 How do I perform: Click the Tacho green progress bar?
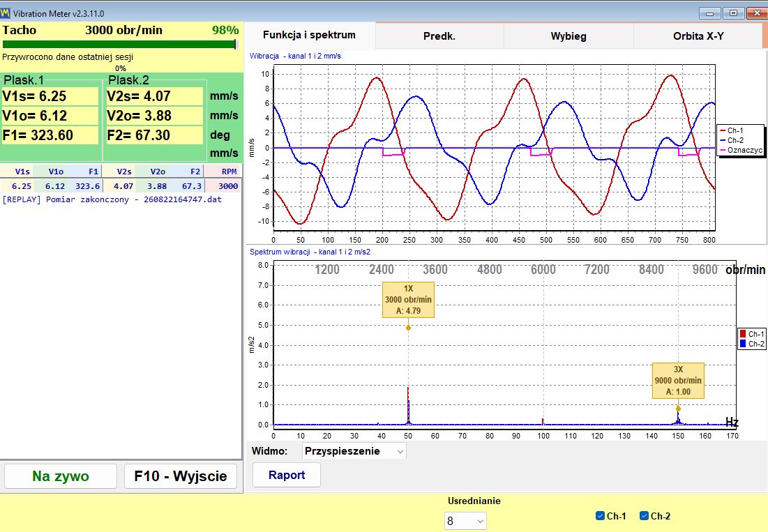pyautogui.click(x=120, y=45)
